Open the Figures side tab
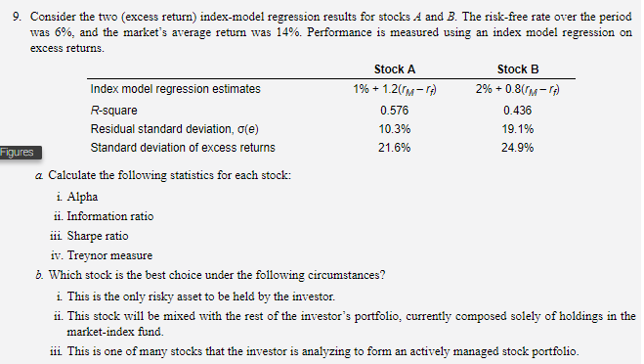The width and height of the screenshot is (644, 364). click(x=20, y=153)
